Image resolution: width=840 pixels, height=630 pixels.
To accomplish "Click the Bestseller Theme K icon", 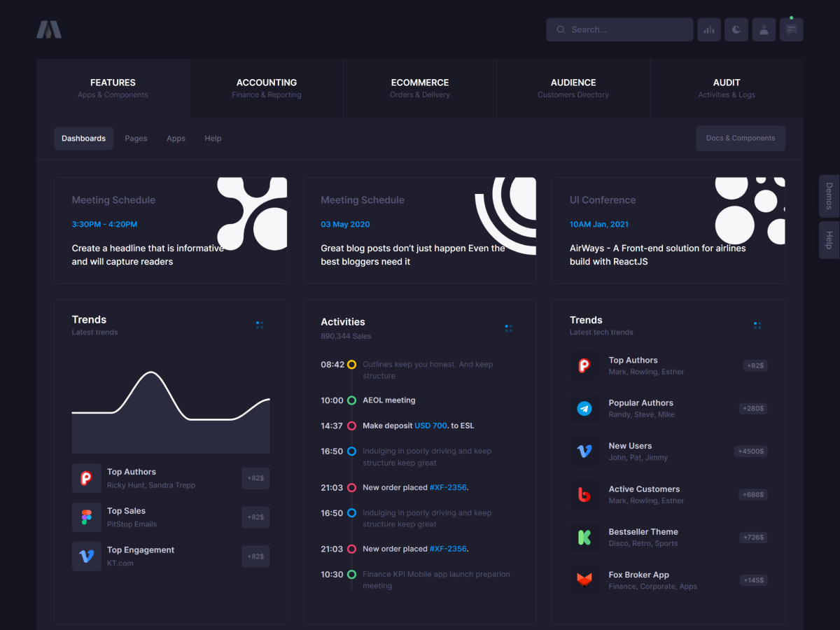I will tap(584, 537).
